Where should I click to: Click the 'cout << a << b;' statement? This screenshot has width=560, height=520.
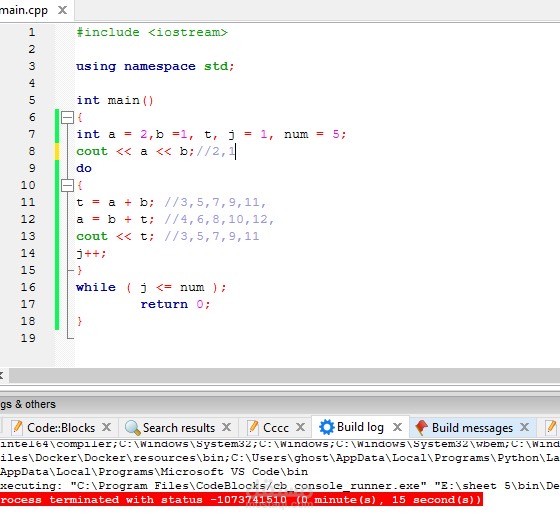[x=135, y=151]
